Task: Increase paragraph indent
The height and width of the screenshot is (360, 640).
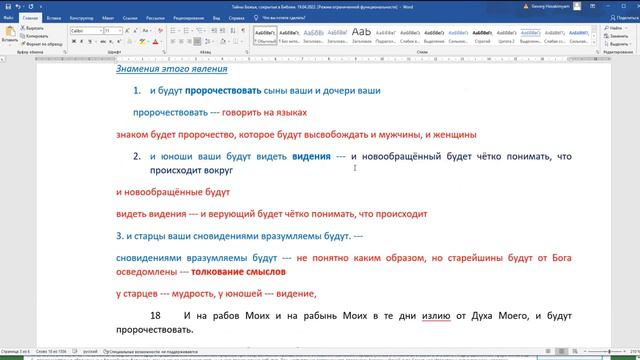Action: click(222, 31)
